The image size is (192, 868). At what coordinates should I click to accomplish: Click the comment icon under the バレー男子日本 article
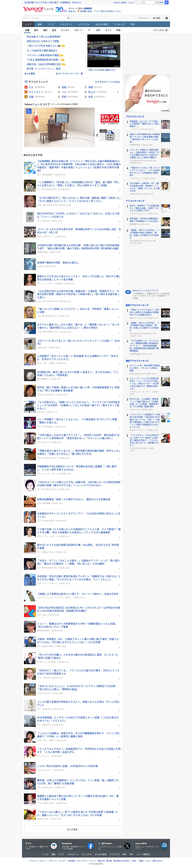point(38,237)
